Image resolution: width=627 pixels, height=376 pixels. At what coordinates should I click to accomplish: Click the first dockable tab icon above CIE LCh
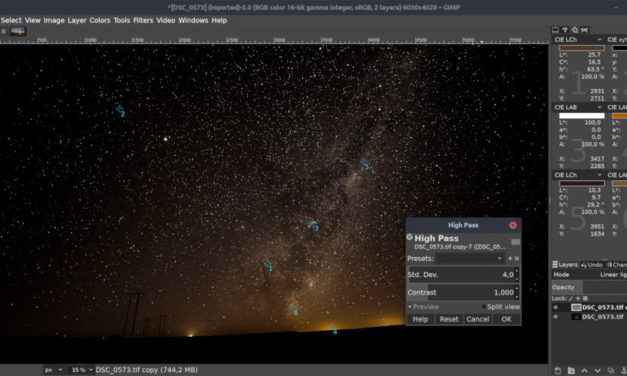click(x=555, y=30)
